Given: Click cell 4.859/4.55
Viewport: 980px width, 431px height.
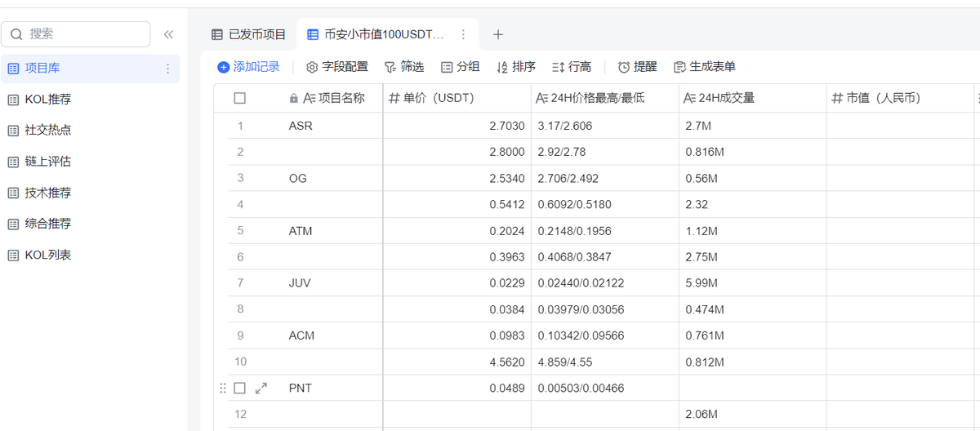Looking at the screenshot, I should coord(605,361).
